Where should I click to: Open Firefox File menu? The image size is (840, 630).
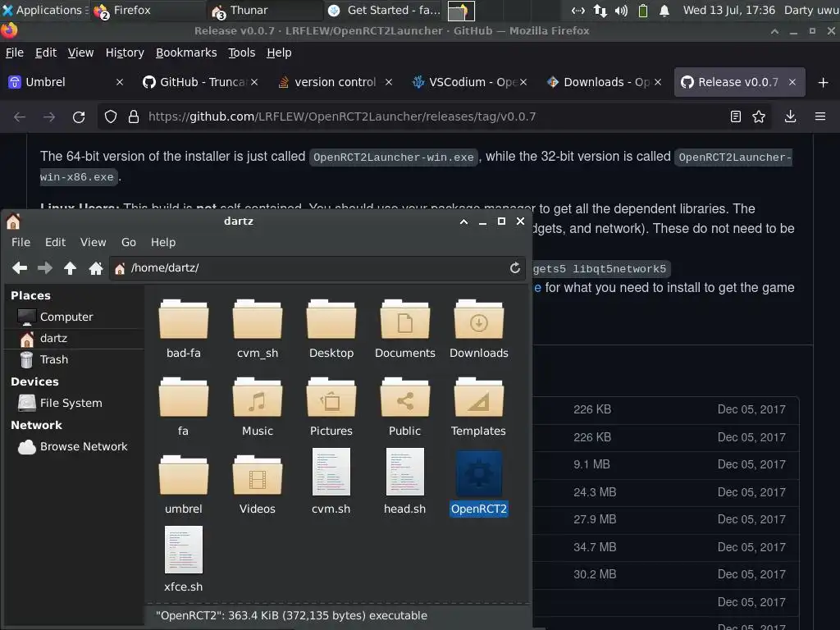click(x=15, y=52)
